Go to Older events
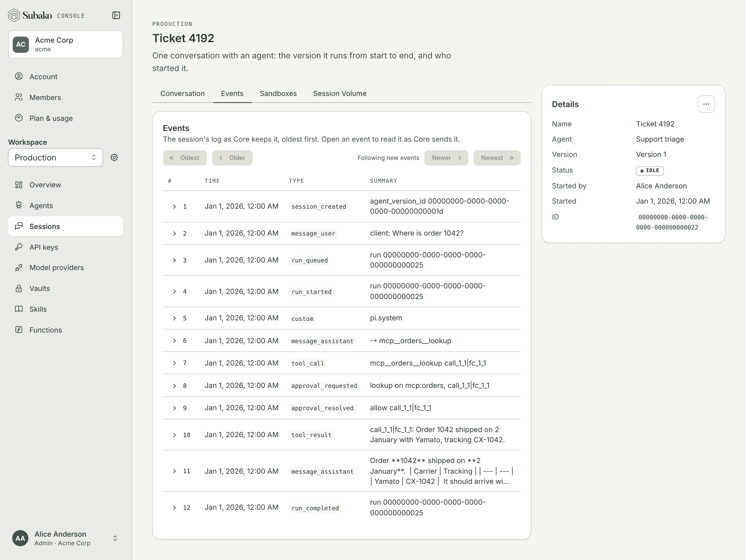 [x=232, y=158]
